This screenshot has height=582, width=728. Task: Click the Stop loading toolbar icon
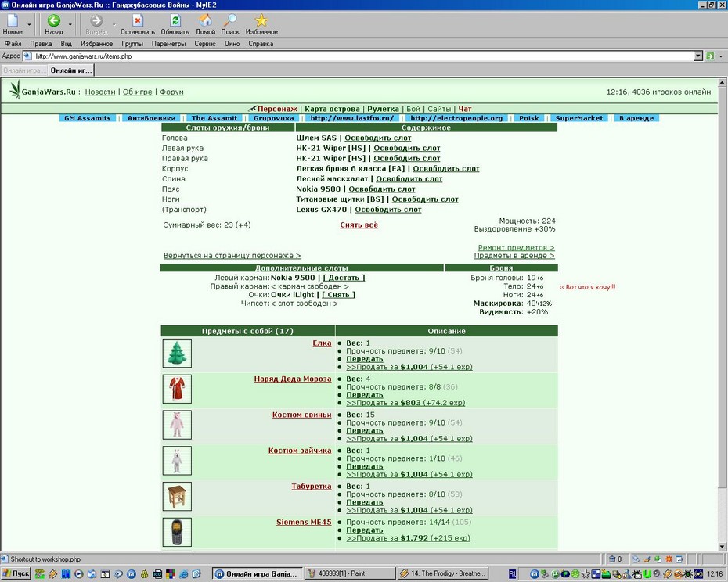coord(138,20)
